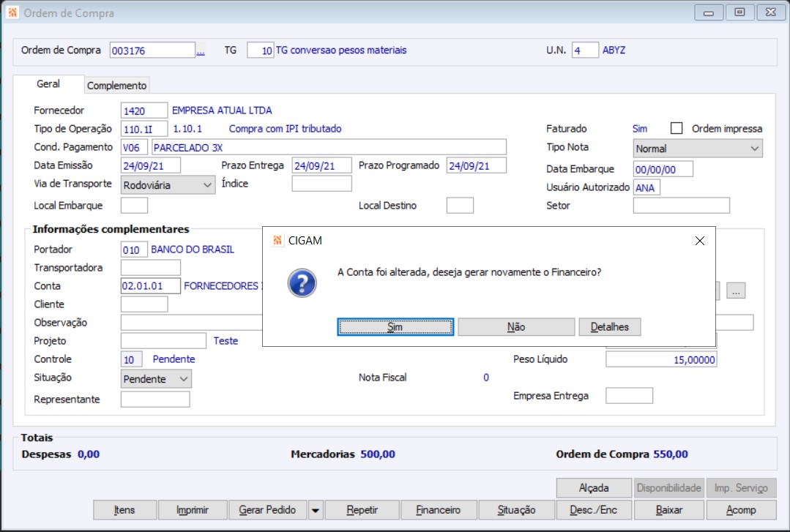Open the Via de Transporte dropdown
Viewport: 790px width, 532px height.
coord(168,185)
